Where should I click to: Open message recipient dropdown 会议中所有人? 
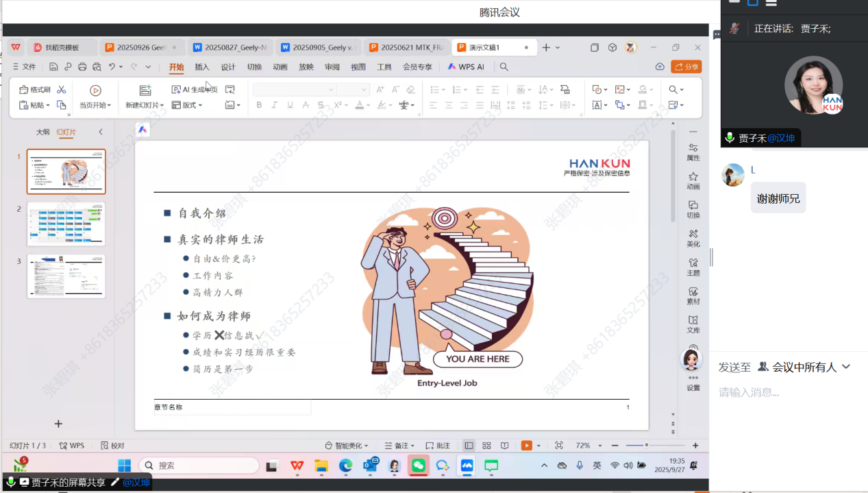[x=804, y=367]
